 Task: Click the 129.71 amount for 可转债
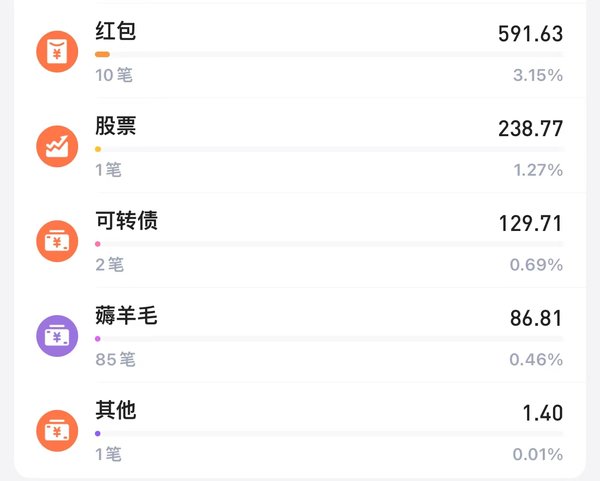pyautogui.click(x=530, y=223)
